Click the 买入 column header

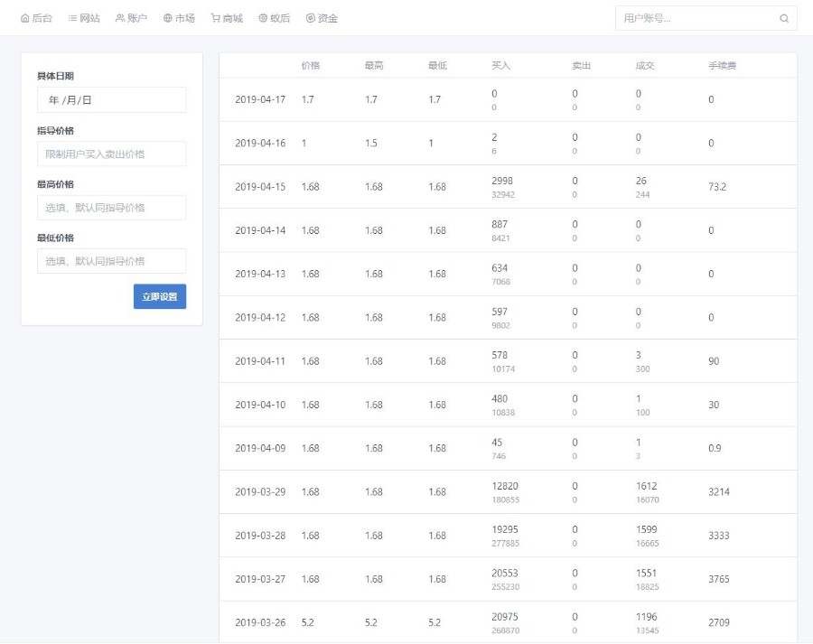[x=500, y=66]
